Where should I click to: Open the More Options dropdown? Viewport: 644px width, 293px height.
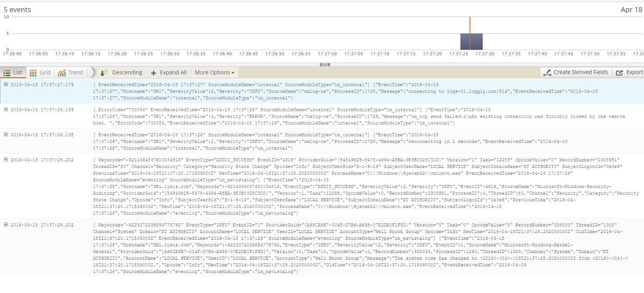coord(214,73)
